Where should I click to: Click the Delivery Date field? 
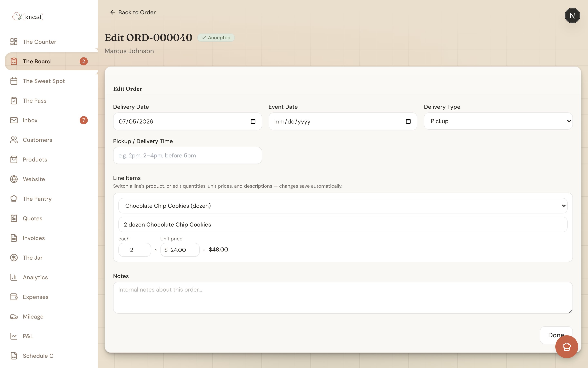click(x=187, y=121)
